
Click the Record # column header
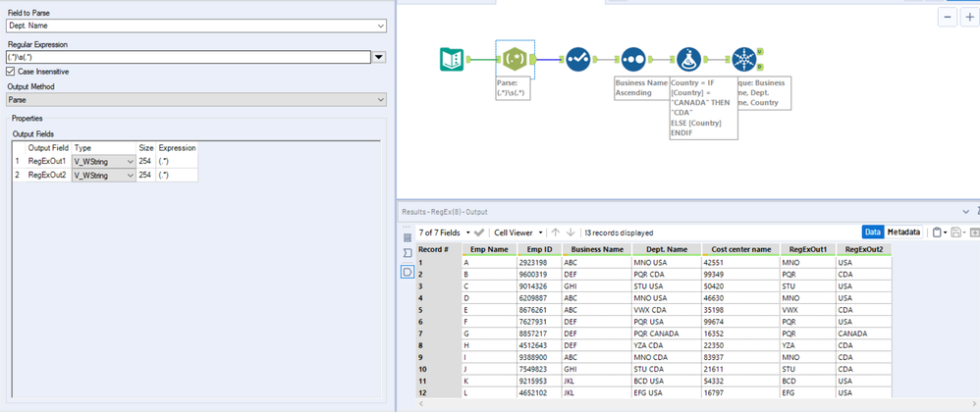pyautogui.click(x=439, y=249)
